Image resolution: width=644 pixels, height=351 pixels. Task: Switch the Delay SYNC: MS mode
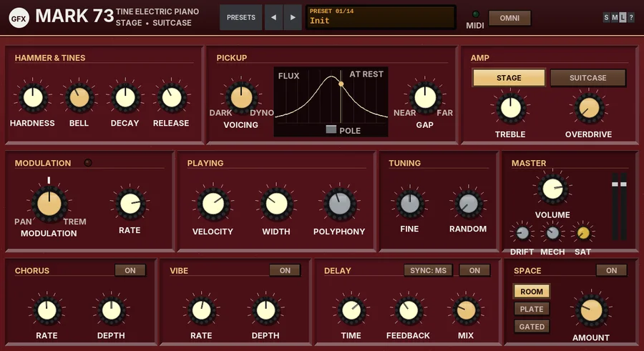[x=428, y=270]
